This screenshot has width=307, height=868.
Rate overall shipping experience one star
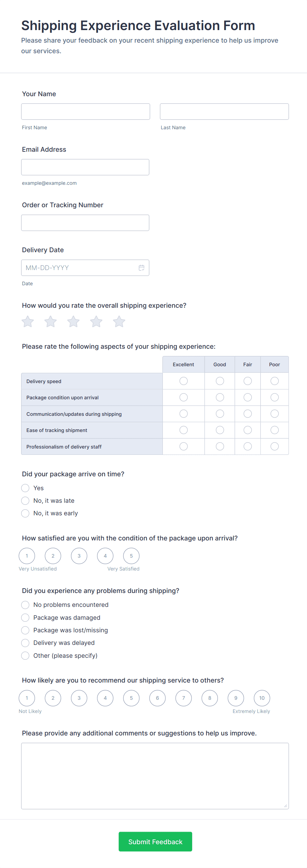[x=28, y=322]
